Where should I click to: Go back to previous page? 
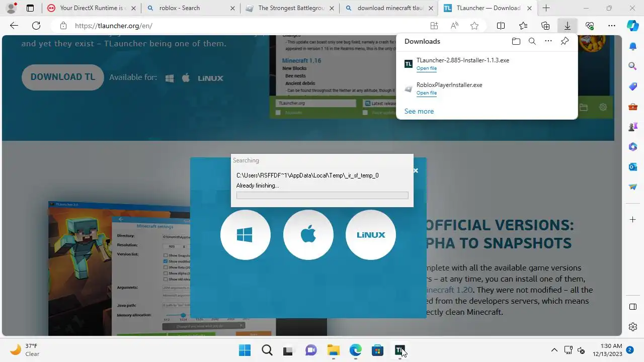click(x=14, y=26)
